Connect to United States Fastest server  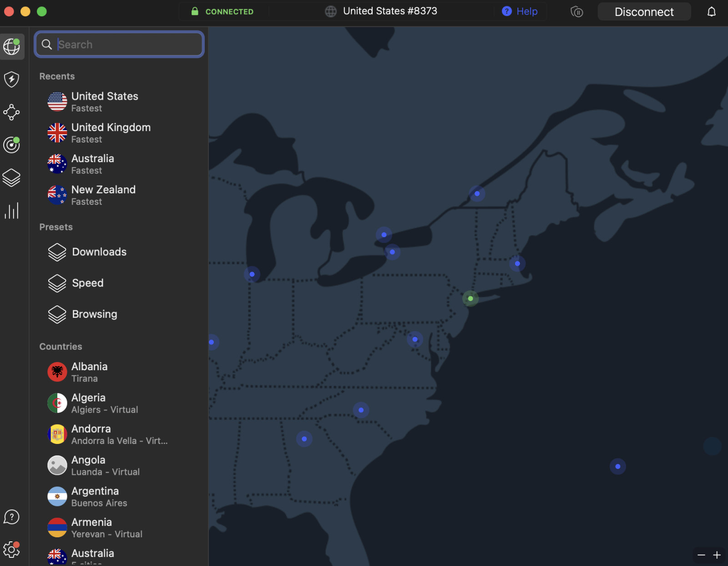coord(105,101)
